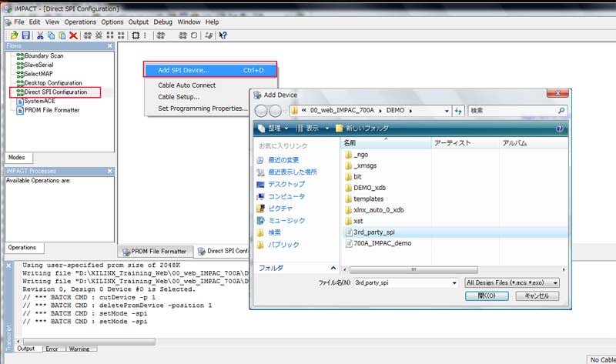The width and height of the screenshot is (616, 364).
Task: Click the blue help icon in Add Device
Action: tap(560, 129)
